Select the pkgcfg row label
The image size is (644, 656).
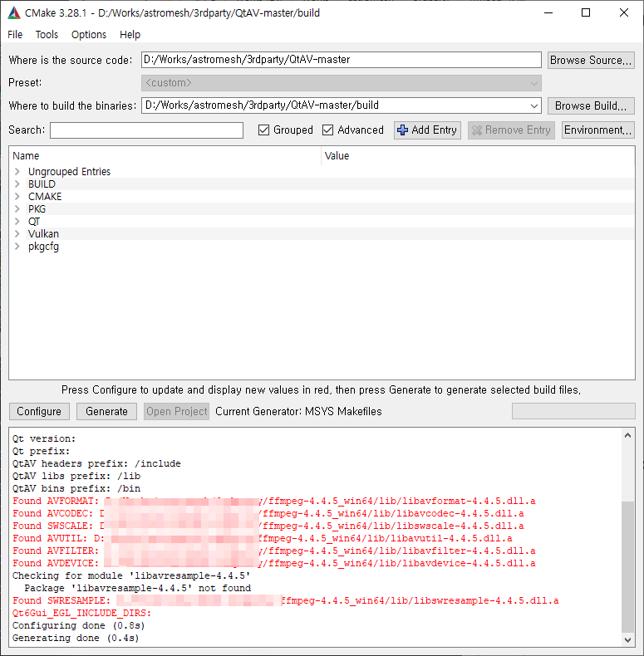[43, 247]
